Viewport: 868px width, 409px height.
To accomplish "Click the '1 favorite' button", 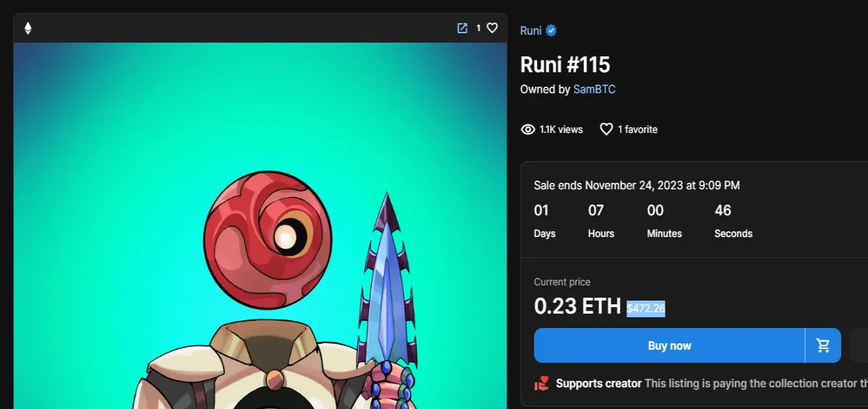I will click(x=629, y=129).
